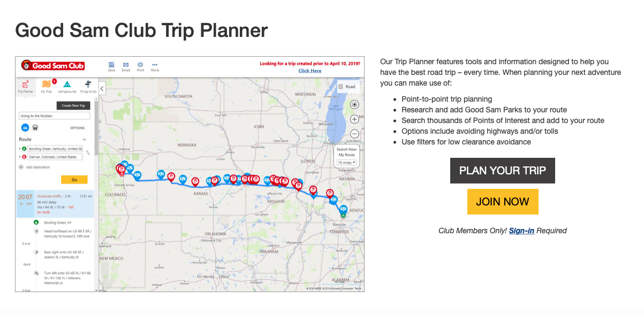The image size is (644, 314).
Task: Click the locate me target icon
Action: [x=354, y=105]
